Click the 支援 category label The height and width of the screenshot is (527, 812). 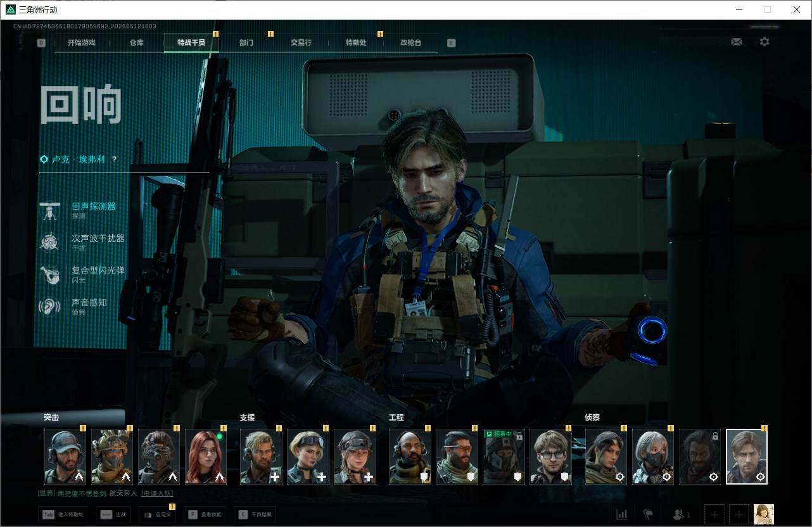[247, 418]
